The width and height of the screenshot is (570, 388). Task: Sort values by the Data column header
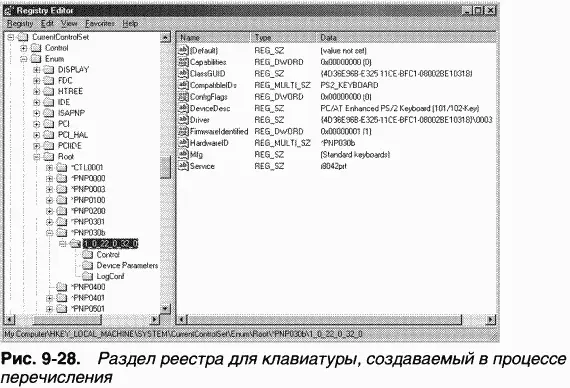[406, 38]
